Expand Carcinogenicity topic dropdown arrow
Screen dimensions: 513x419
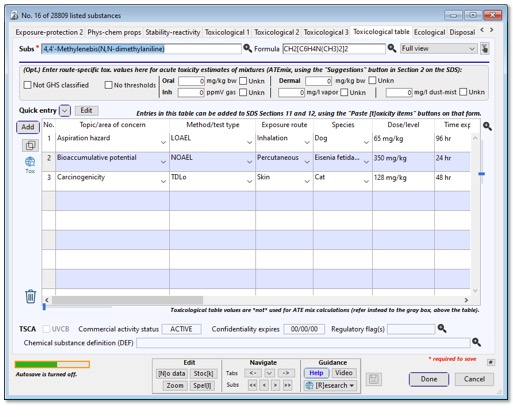(x=163, y=181)
